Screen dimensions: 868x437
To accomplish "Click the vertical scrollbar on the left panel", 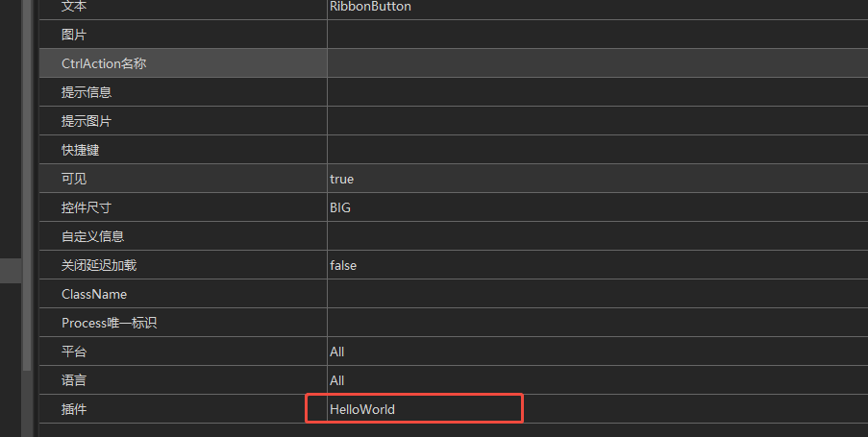I will 27,185.
